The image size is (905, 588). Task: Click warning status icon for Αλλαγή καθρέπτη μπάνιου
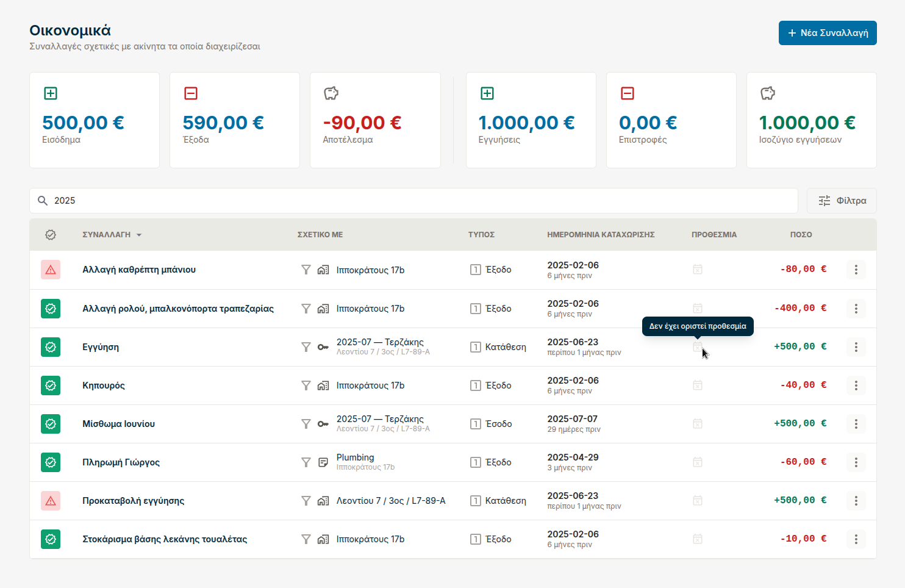tap(51, 270)
